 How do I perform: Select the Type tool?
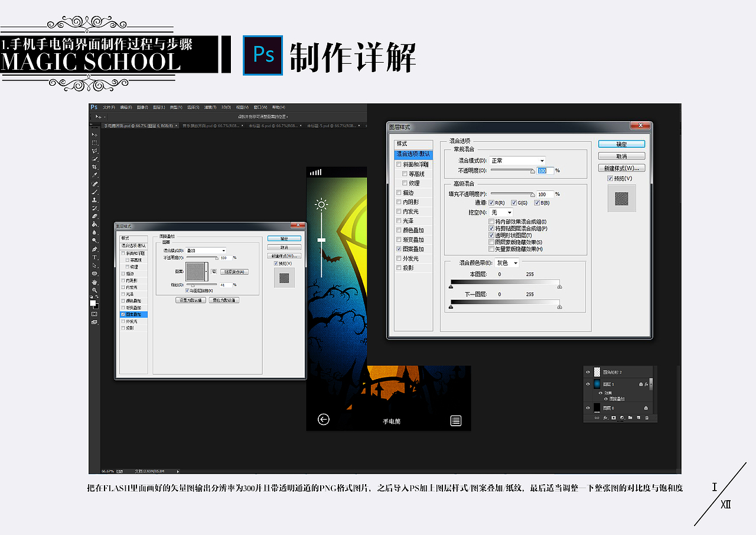tap(94, 258)
